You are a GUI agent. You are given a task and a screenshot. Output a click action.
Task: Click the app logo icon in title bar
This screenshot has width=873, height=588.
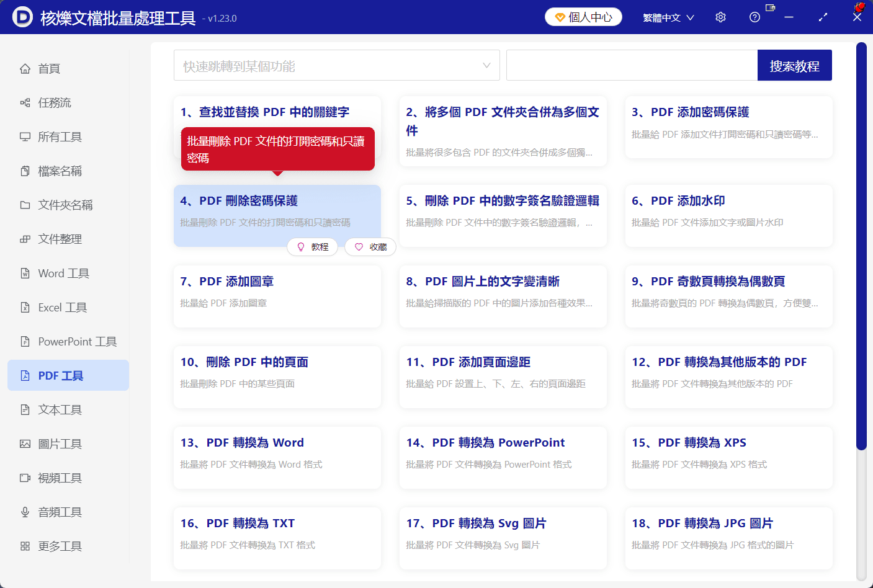tap(22, 17)
